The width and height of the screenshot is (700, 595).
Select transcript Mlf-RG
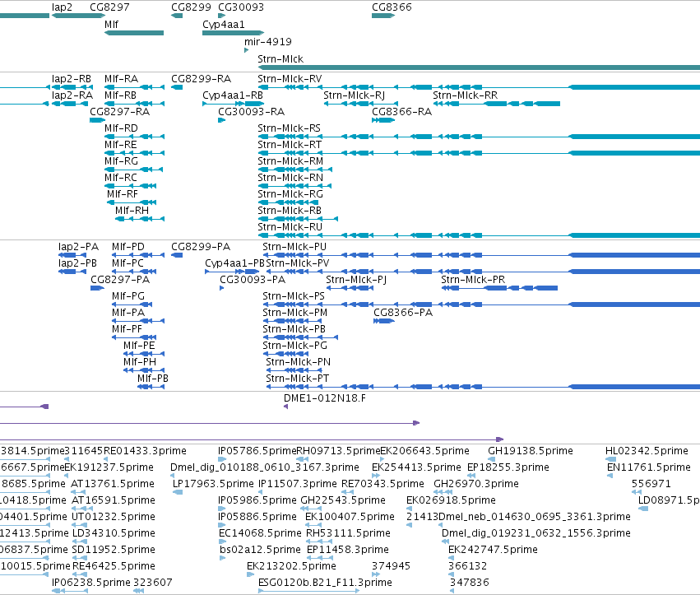(x=121, y=160)
